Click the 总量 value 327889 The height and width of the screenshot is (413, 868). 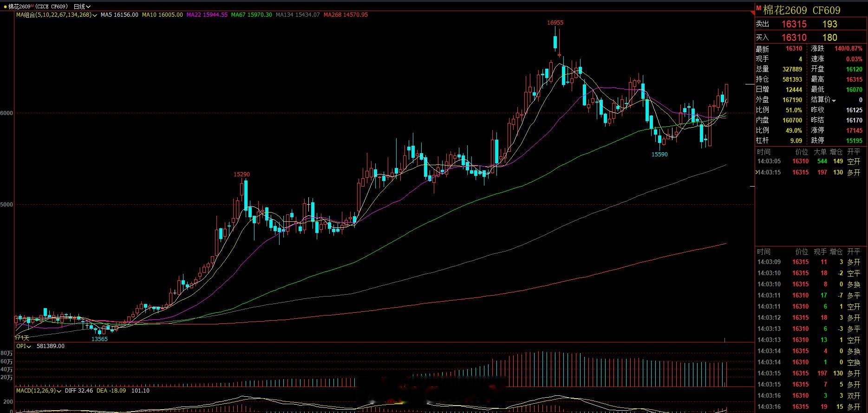[x=792, y=69]
